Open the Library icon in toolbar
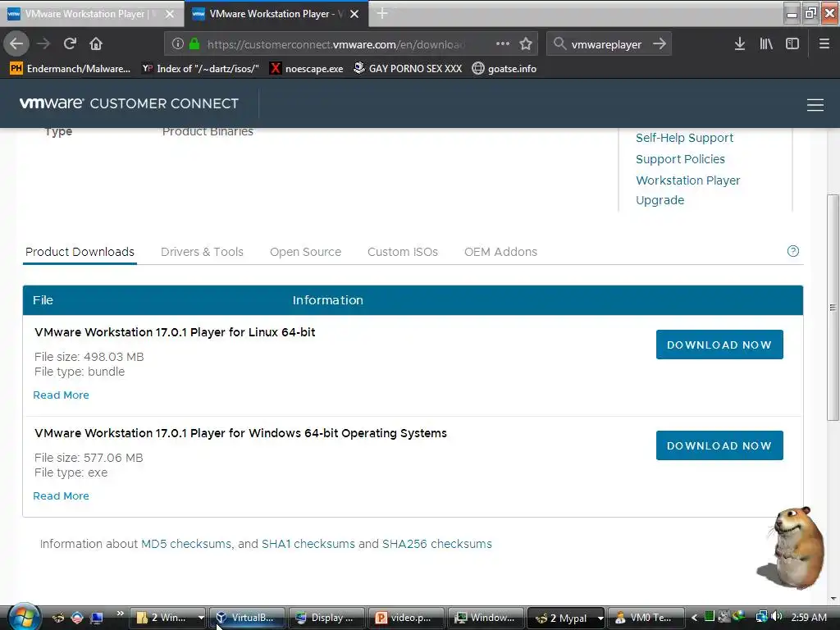 tap(766, 43)
